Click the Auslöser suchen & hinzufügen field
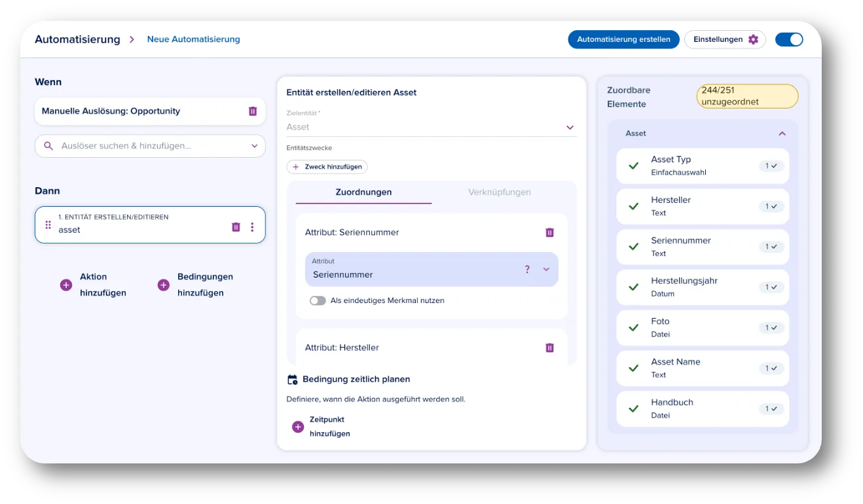The width and height of the screenshot is (863, 504). 150,146
